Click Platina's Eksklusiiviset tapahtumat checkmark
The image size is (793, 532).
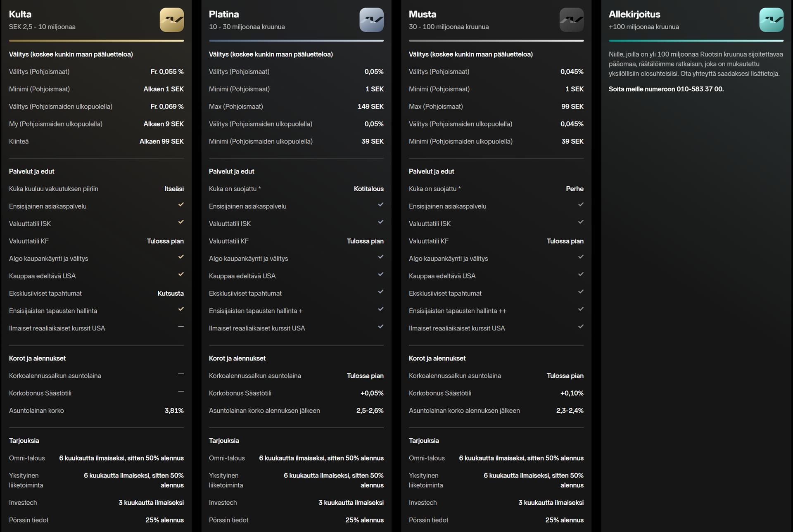pyautogui.click(x=381, y=292)
